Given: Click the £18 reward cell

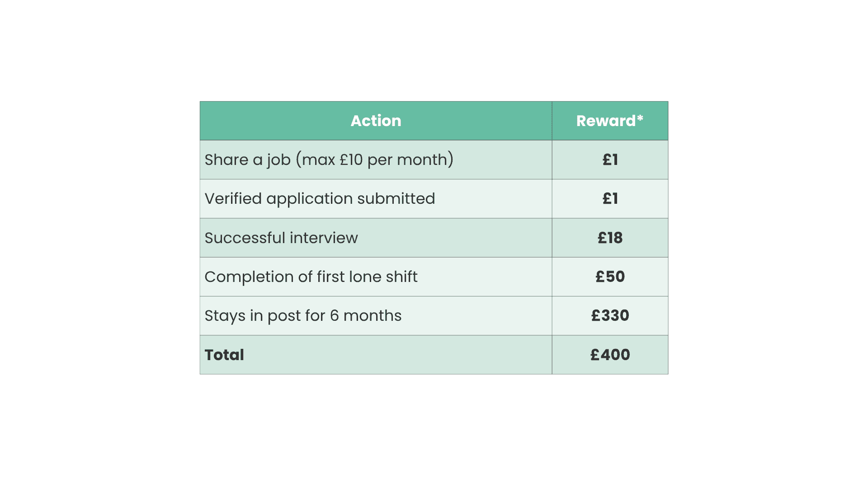Looking at the screenshot, I should 610,238.
